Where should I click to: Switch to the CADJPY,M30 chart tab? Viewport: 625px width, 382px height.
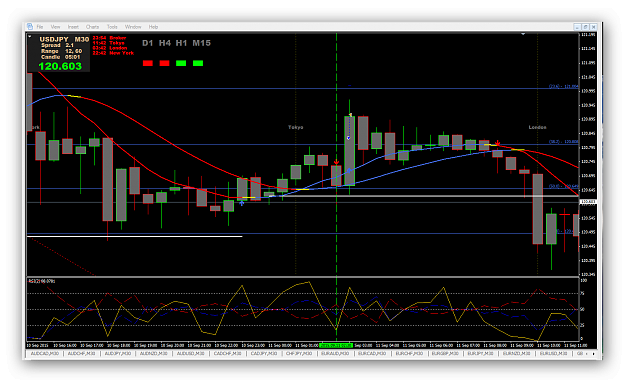[x=263, y=354]
